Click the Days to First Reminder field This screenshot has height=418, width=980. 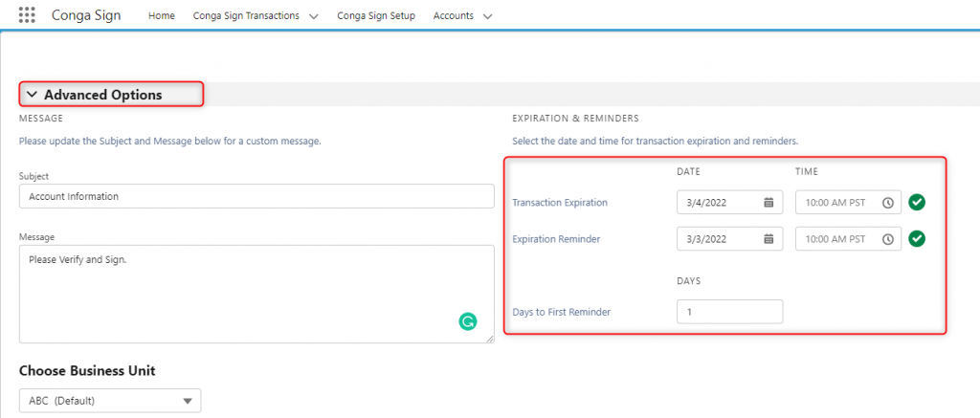click(729, 312)
